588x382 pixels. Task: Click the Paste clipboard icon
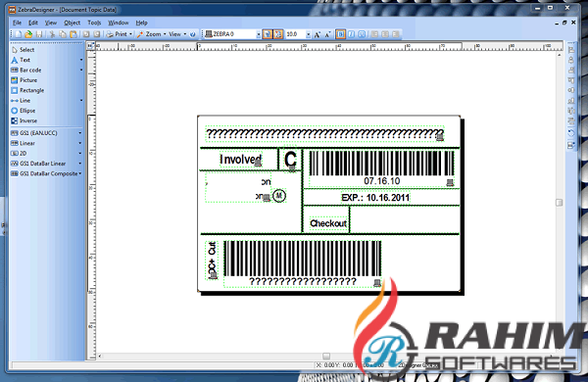pos(73,34)
